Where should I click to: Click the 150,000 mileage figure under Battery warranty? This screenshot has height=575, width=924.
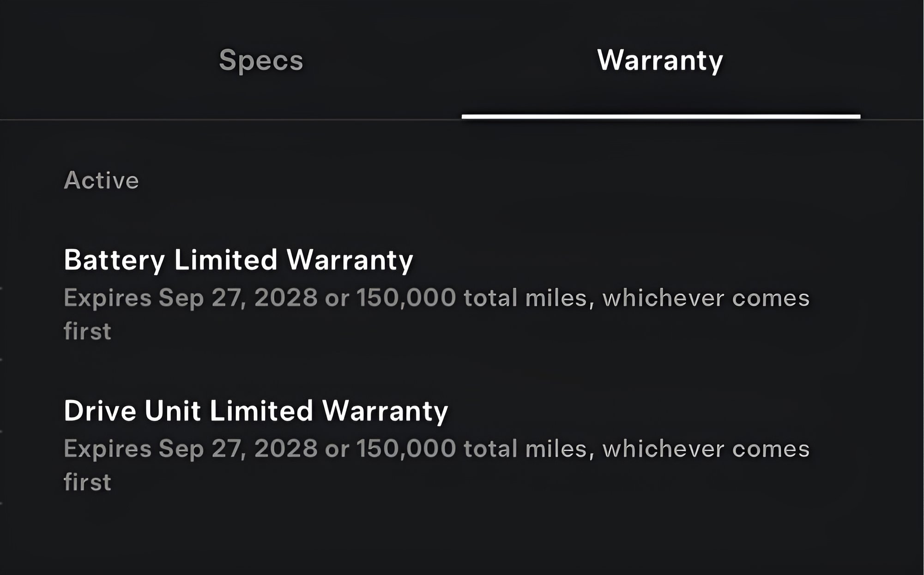tap(406, 298)
